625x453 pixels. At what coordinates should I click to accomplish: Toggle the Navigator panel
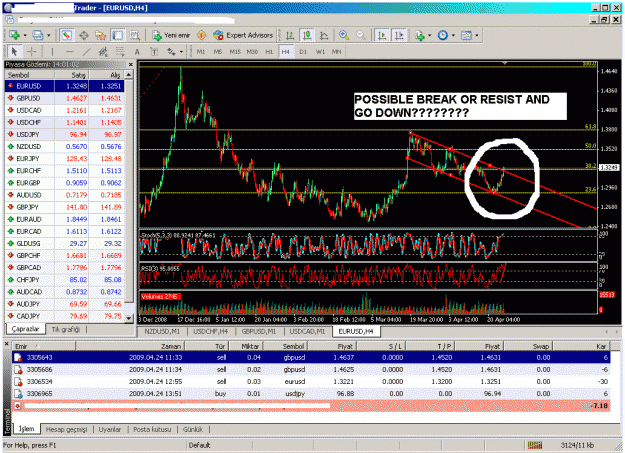click(x=100, y=35)
